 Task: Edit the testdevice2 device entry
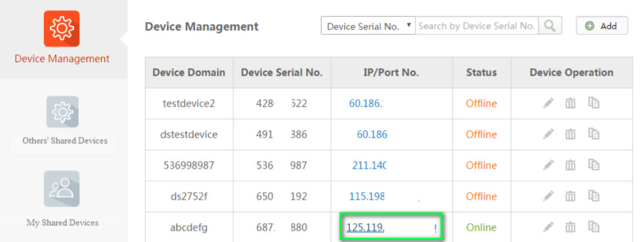(549, 103)
